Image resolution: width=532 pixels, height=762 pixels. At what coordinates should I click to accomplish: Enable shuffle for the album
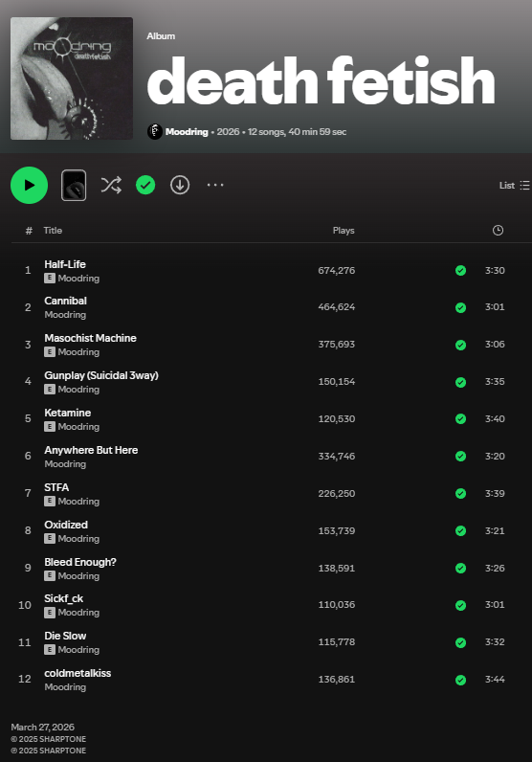(x=111, y=185)
